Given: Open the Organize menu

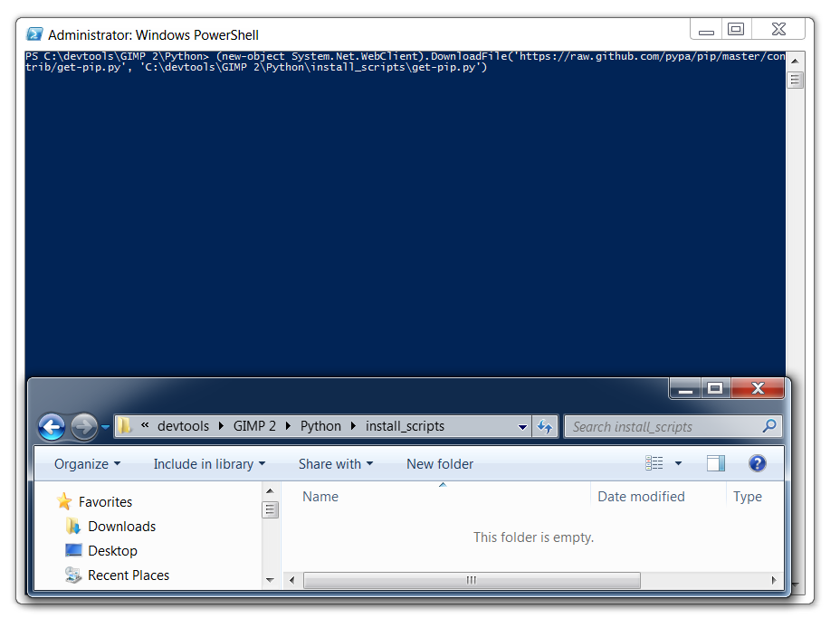Looking at the screenshot, I should click(87, 464).
